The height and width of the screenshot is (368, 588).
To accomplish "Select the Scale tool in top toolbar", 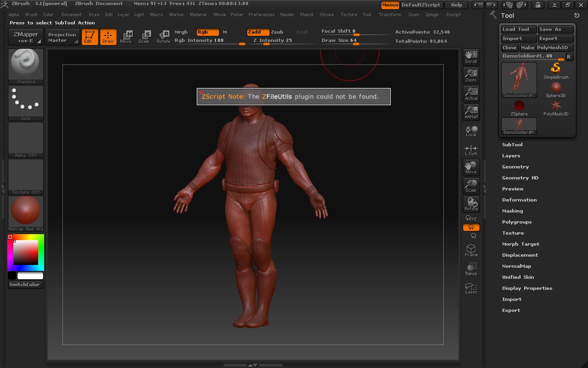I will 144,37.
